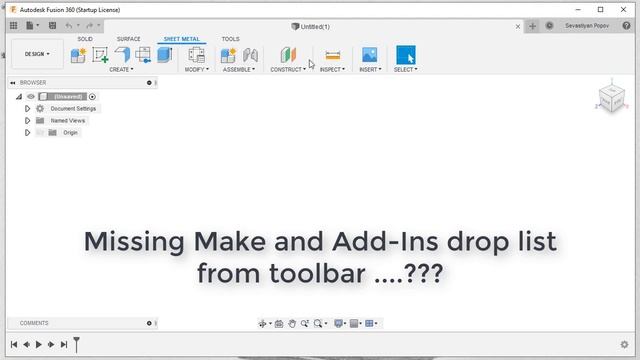Switch to the Surface tab

point(129,39)
